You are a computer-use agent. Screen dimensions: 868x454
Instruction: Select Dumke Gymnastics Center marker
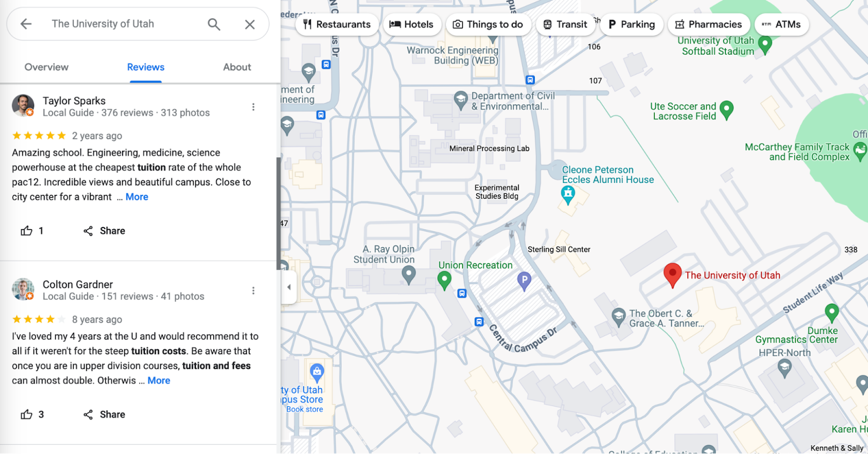832,313
